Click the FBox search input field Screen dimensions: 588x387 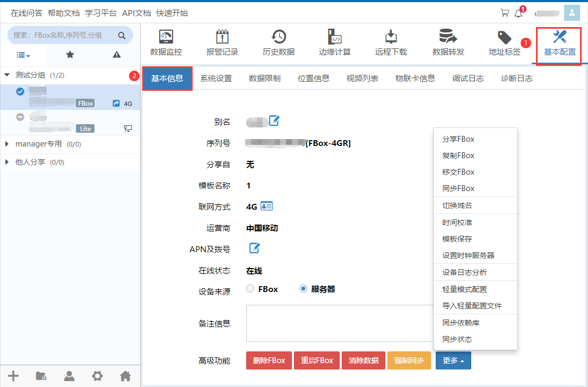click(64, 36)
